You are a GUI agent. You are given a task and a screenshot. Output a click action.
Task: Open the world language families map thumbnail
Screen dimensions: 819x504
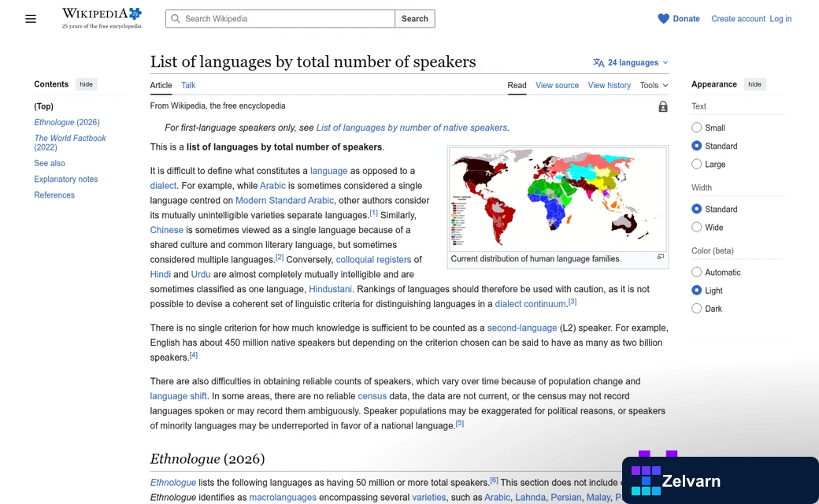coord(558,199)
